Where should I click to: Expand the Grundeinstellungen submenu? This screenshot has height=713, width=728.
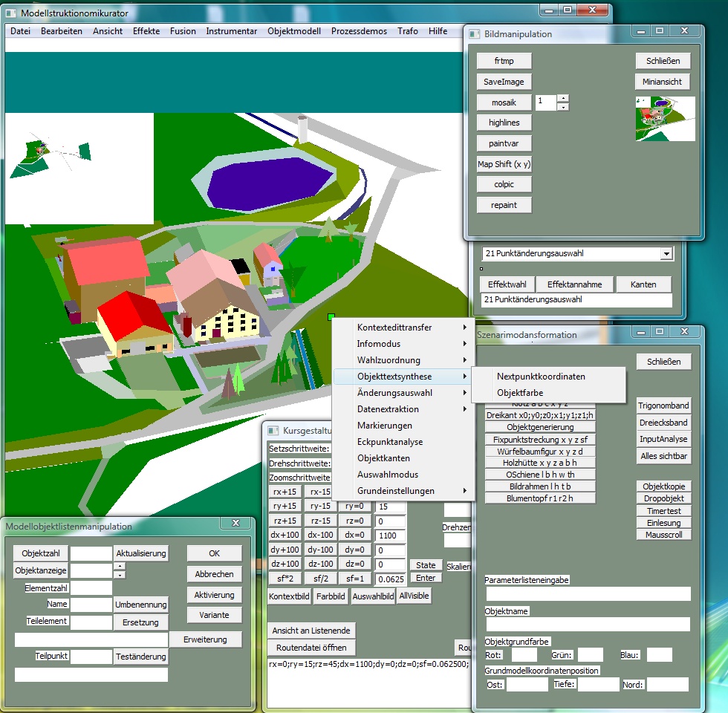403,491
